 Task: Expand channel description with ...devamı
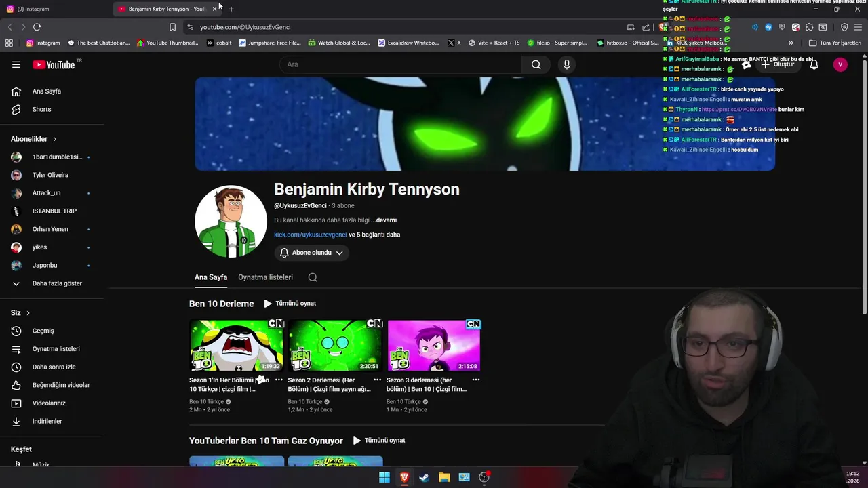[x=384, y=220]
